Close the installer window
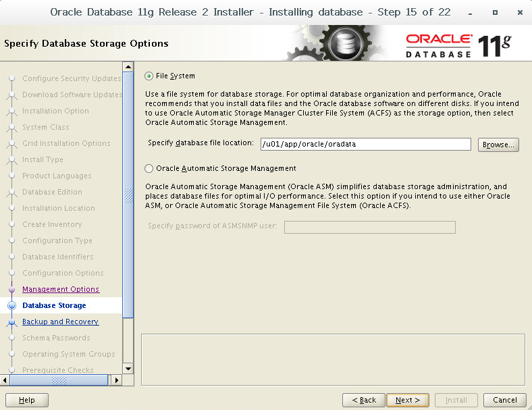This screenshot has height=410, width=532. [x=520, y=13]
